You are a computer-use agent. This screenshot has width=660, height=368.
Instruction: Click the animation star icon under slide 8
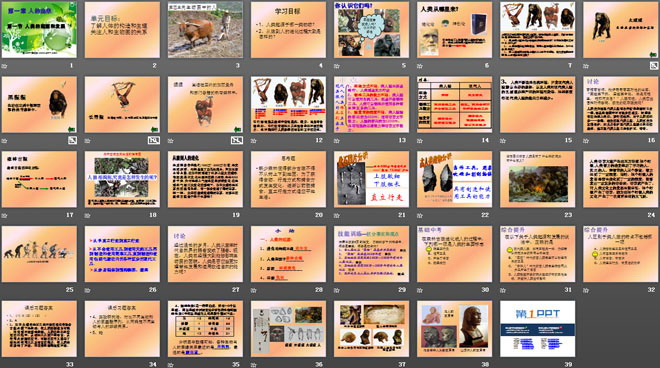click(586, 66)
